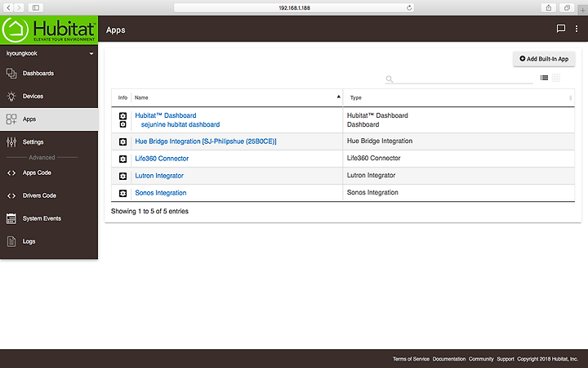Open System Events in the sidebar
The height and width of the screenshot is (368, 588).
tap(49, 218)
